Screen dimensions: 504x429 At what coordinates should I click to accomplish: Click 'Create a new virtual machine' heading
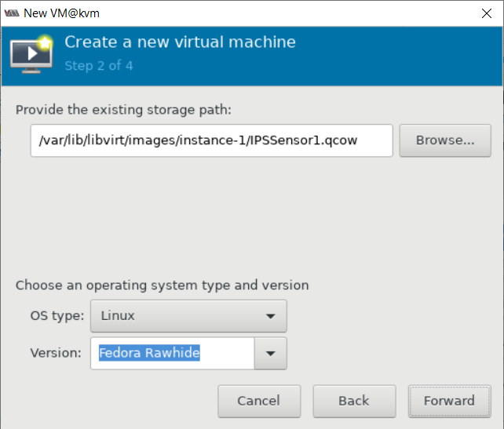click(x=180, y=42)
